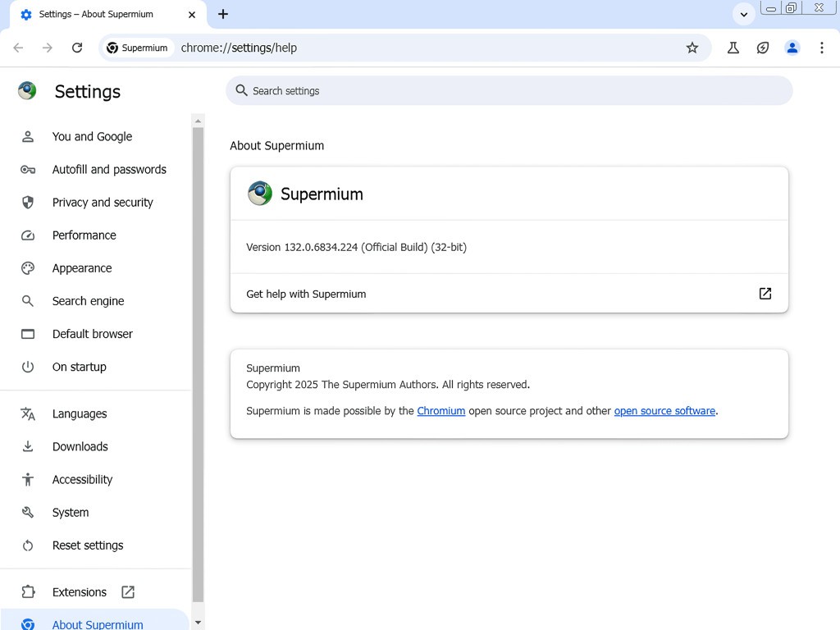Open the Chromium link
The height and width of the screenshot is (630, 840).
click(x=441, y=411)
